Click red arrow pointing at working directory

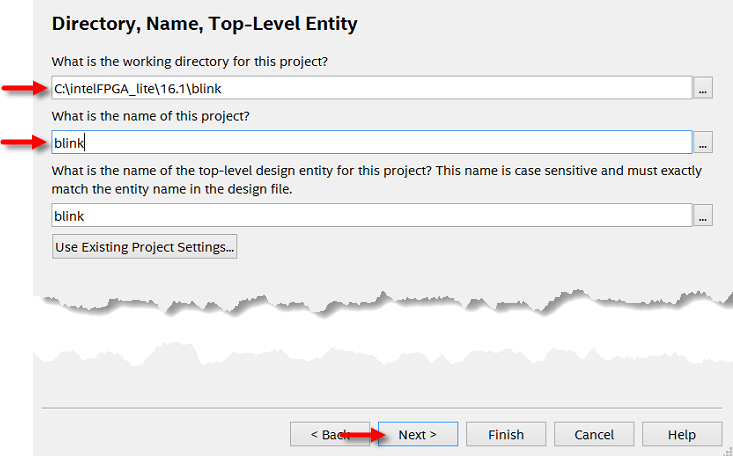click(24, 89)
